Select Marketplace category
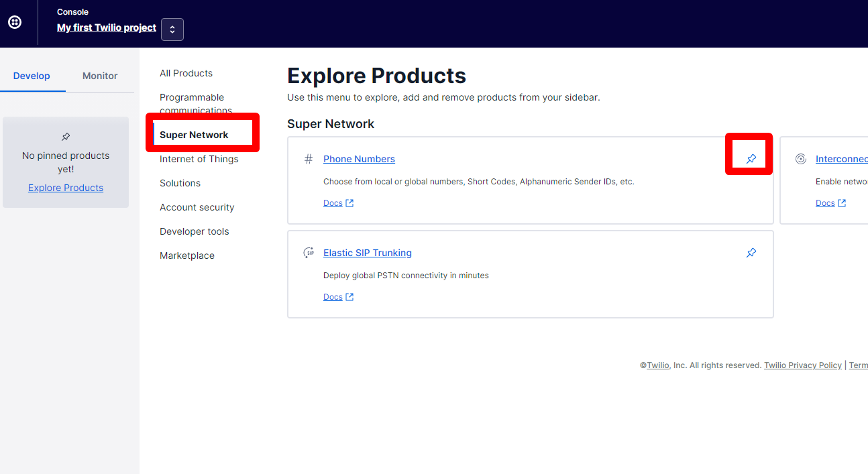The width and height of the screenshot is (868, 474). pyautogui.click(x=187, y=255)
